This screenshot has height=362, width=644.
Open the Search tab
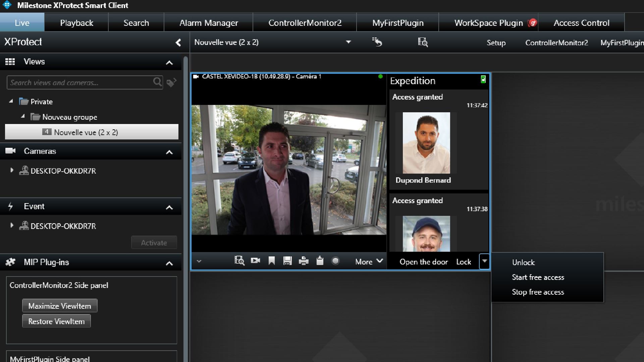(x=136, y=22)
